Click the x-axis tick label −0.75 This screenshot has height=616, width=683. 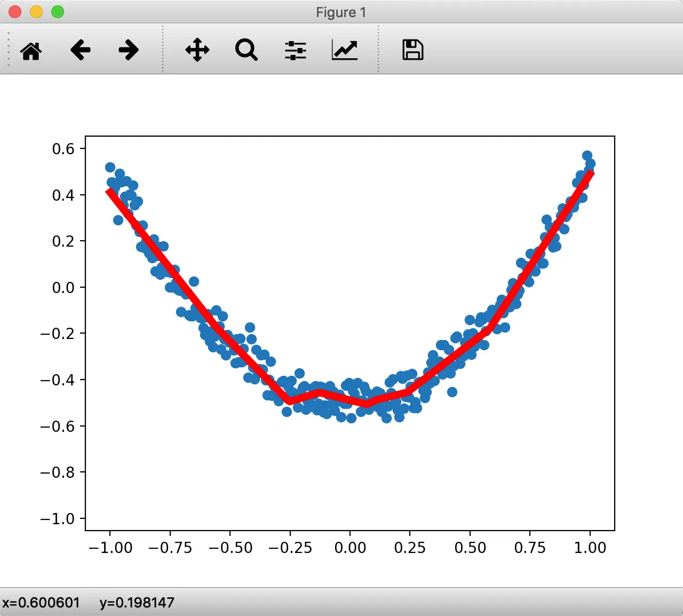click(170, 548)
